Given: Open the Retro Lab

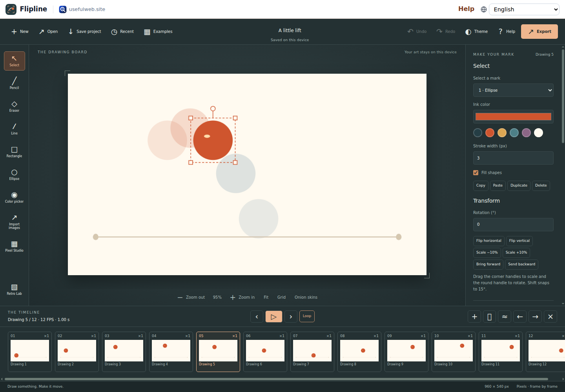Looking at the screenshot, I should click(x=15, y=289).
